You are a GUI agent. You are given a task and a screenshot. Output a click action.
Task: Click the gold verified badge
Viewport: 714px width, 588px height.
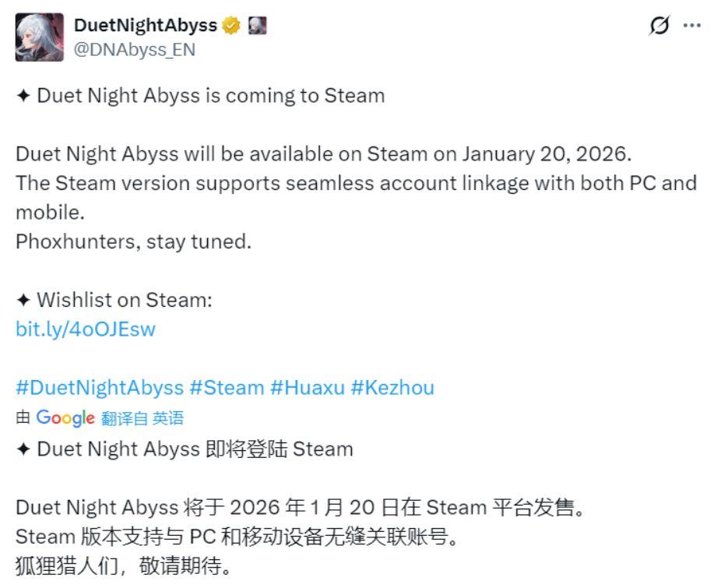click(231, 26)
